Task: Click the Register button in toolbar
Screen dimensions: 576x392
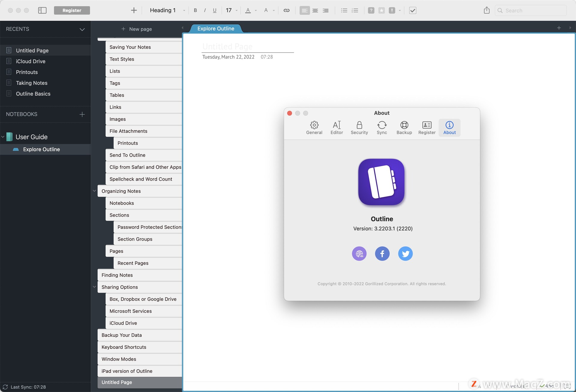Action: click(x=72, y=10)
